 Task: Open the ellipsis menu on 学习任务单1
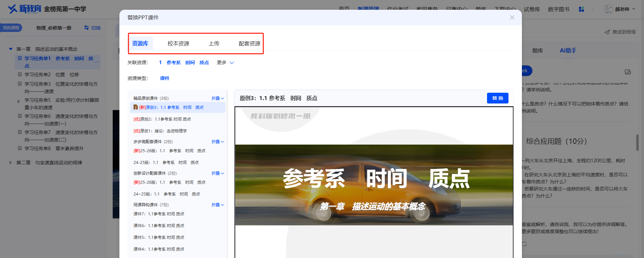tap(97, 61)
